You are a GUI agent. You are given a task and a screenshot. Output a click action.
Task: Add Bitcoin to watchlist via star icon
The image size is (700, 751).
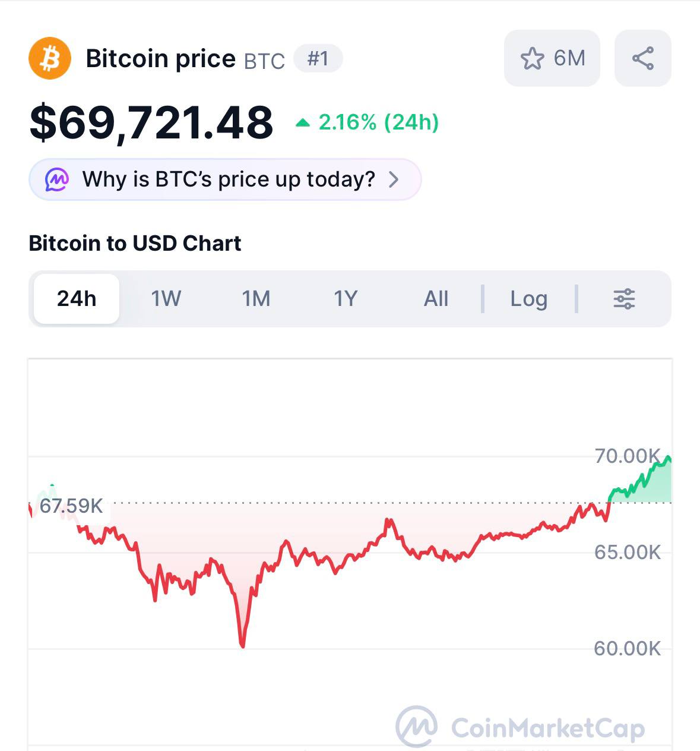coord(532,58)
